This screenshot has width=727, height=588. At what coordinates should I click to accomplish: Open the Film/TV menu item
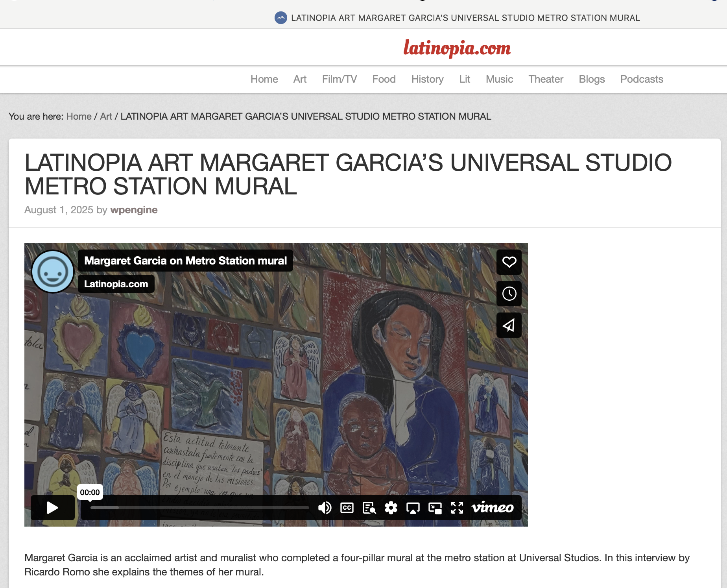click(340, 79)
